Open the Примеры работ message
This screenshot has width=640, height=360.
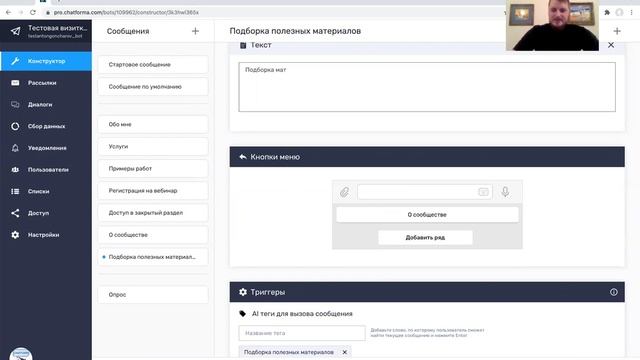tap(153, 168)
